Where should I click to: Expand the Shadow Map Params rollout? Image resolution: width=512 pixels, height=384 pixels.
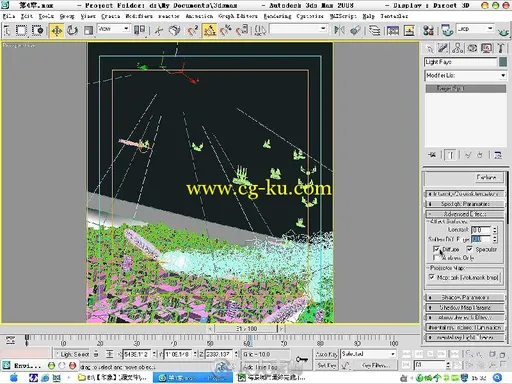[x=465, y=307]
